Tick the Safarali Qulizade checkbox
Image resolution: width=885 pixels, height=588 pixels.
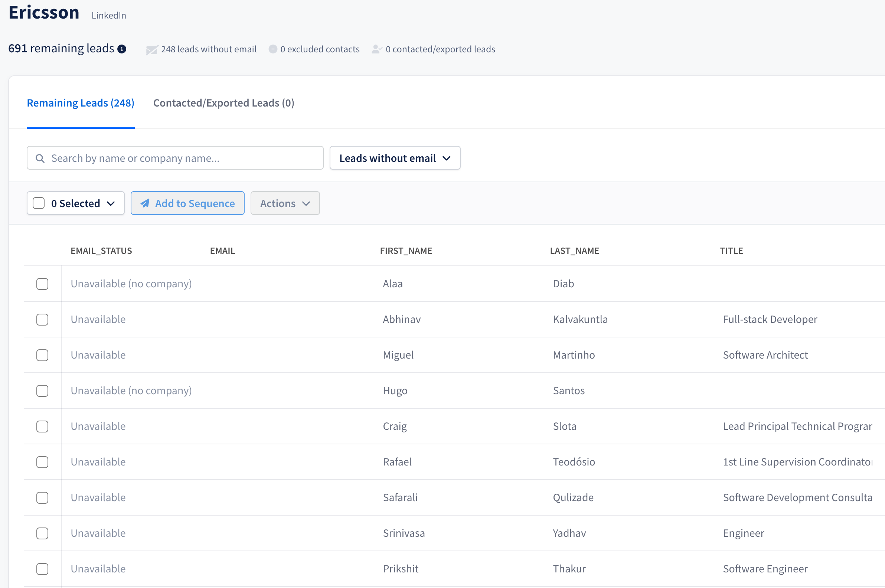point(42,498)
